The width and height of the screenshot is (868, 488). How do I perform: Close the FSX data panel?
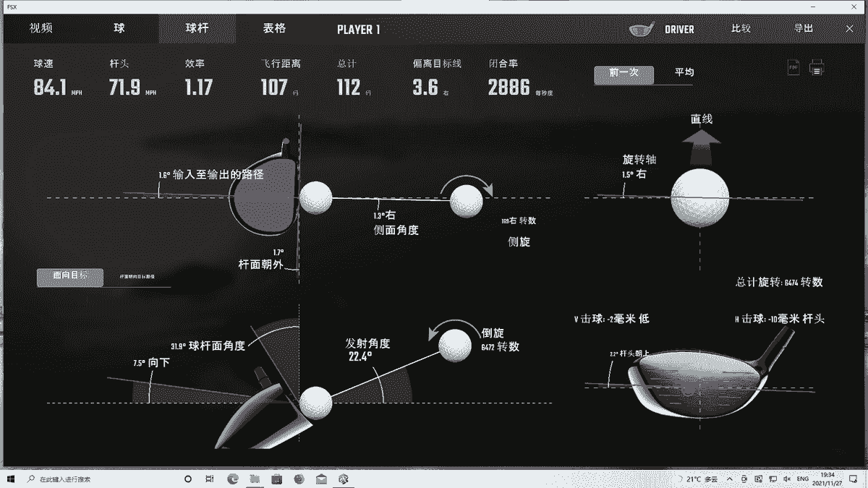point(850,29)
